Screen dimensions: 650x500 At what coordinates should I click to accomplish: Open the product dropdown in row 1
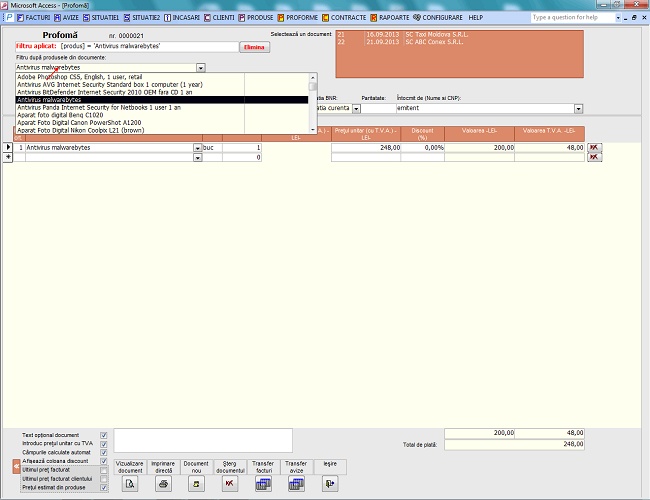coord(197,148)
